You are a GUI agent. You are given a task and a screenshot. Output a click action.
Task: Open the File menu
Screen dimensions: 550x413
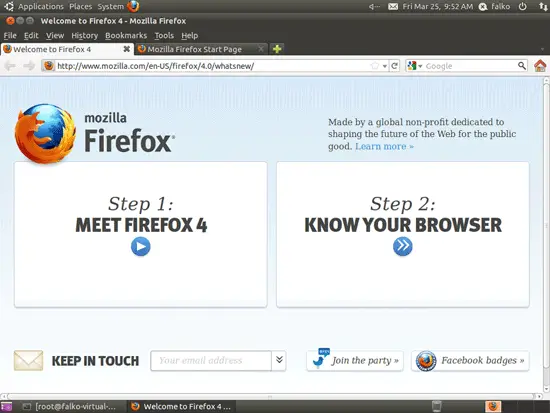[10, 35]
